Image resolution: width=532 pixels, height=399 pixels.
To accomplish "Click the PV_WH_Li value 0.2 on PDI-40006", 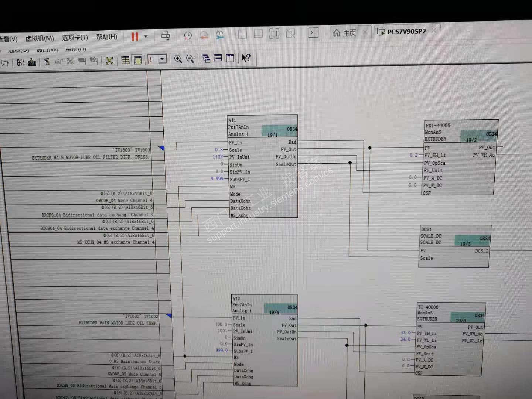I will click(413, 155).
